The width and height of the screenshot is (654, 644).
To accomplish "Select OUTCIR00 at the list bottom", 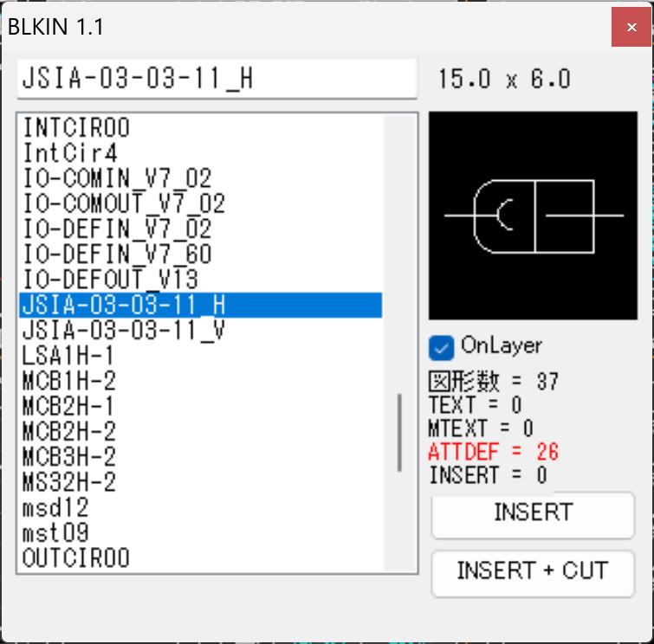I will click(76, 558).
